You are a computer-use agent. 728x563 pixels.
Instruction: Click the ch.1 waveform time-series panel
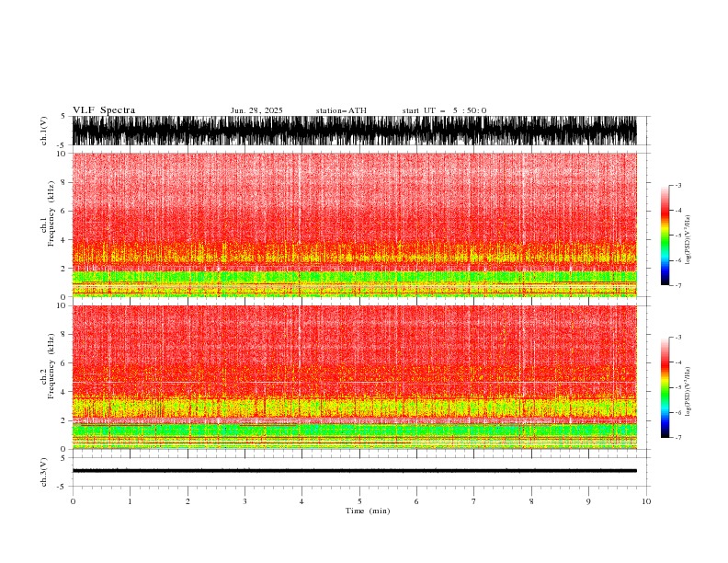click(x=355, y=131)
